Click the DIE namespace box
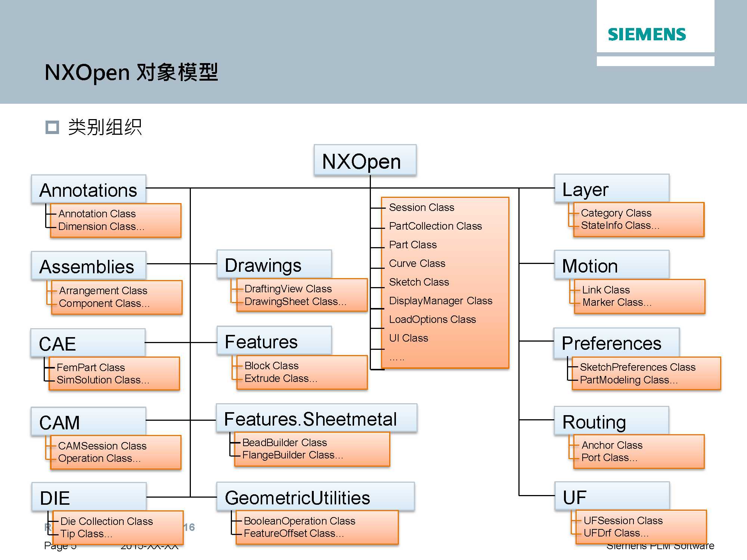This screenshot has height=560, width=747. 89,497
